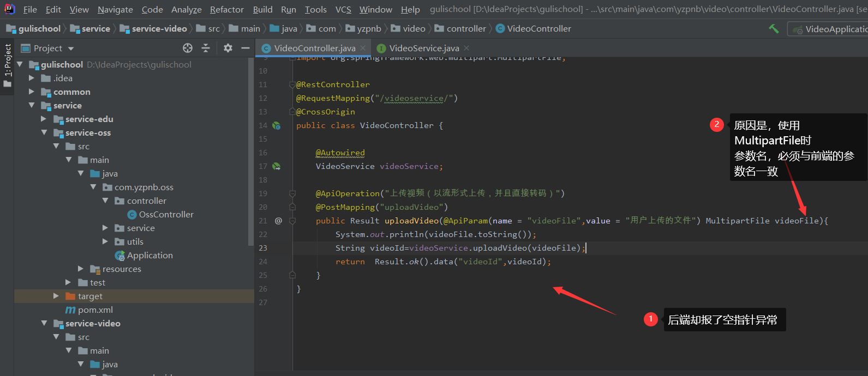Click 'videoservice' in RequestMapping annotation

tap(414, 98)
